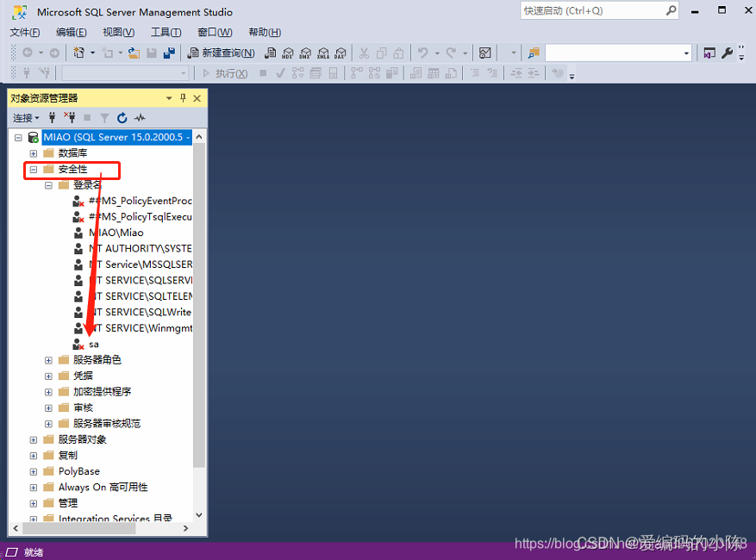The height and width of the screenshot is (560, 756).
Task: Collapse the 安全性 folder
Action: 34,169
